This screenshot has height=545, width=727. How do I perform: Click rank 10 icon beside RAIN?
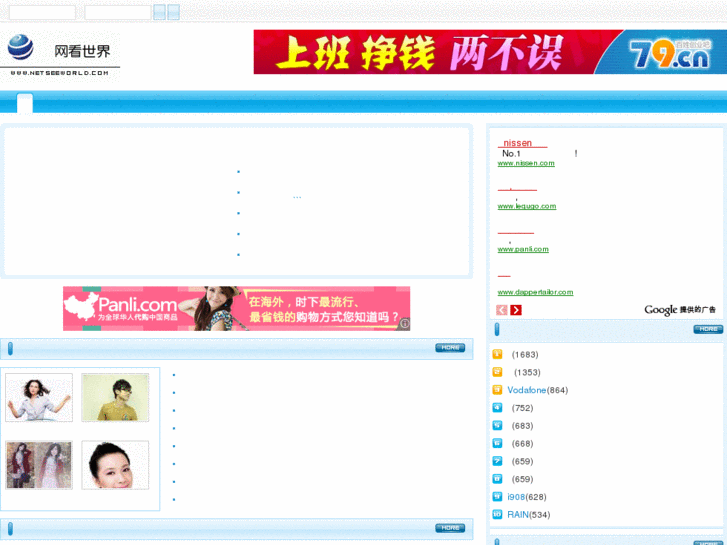[x=497, y=514]
